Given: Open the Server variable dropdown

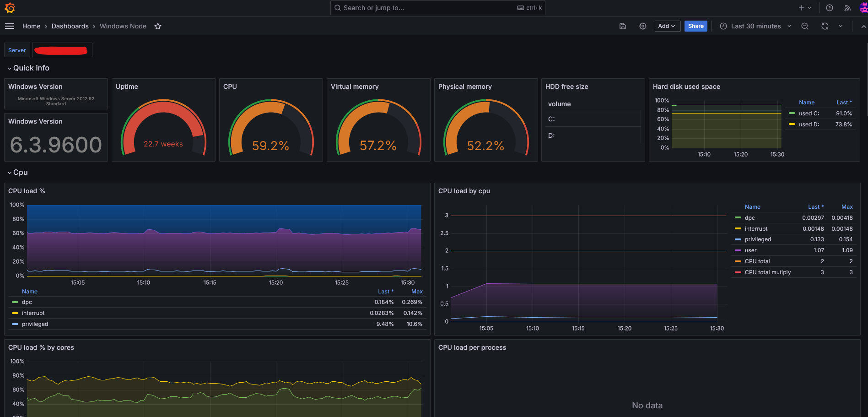Looking at the screenshot, I should 62,50.
